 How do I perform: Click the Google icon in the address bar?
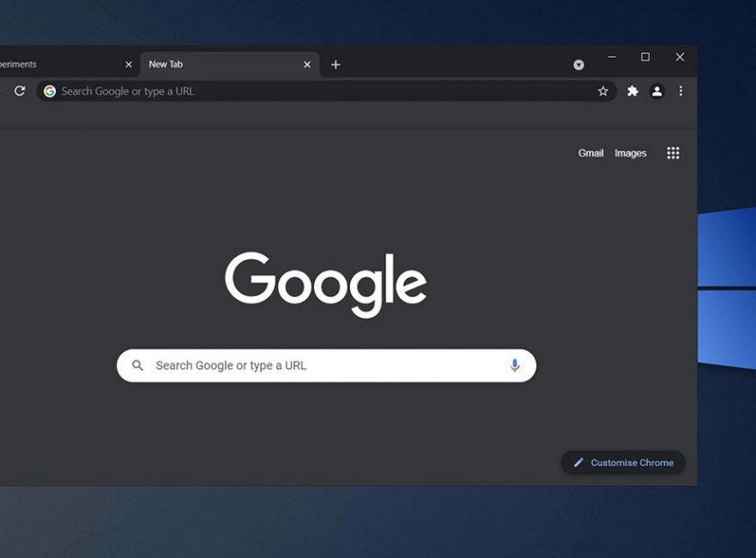click(49, 91)
